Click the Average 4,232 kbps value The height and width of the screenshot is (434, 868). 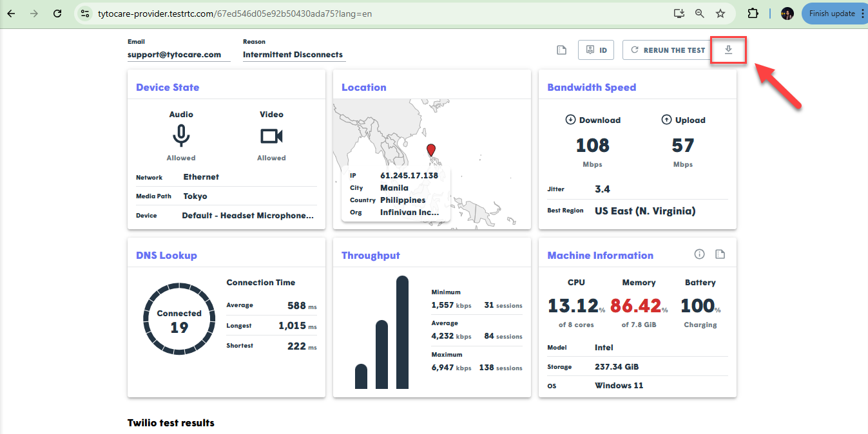coord(451,336)
